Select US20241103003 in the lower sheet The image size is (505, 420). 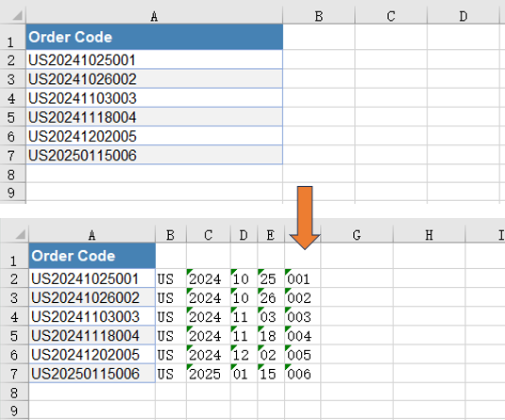(x=93, y=316)
